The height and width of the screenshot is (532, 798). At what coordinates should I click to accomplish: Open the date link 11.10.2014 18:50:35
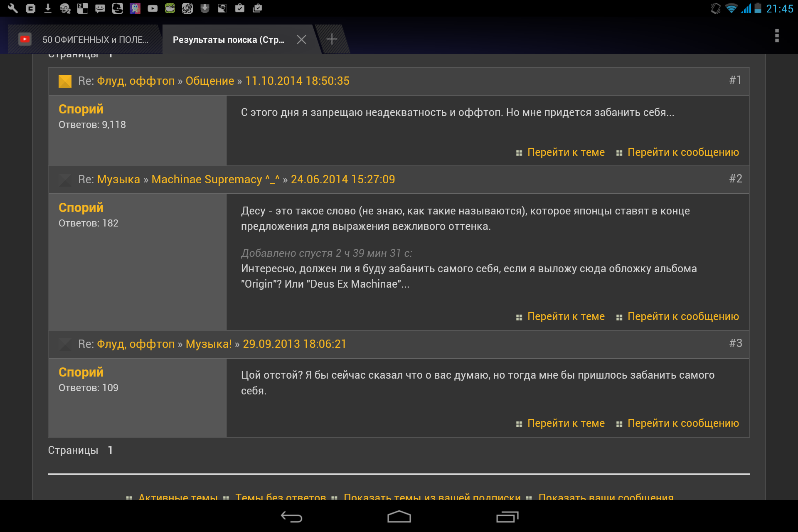coord(297,81)
